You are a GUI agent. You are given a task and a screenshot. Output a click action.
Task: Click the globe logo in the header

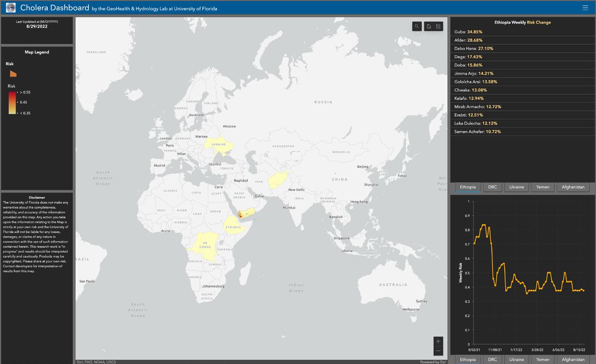coord(10,8)
